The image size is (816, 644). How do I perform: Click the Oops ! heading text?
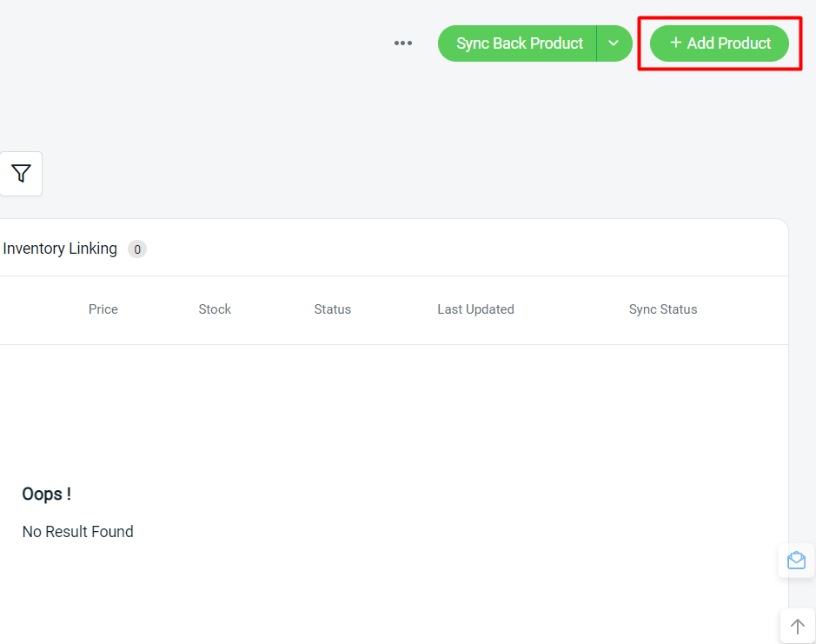point(46,494)
